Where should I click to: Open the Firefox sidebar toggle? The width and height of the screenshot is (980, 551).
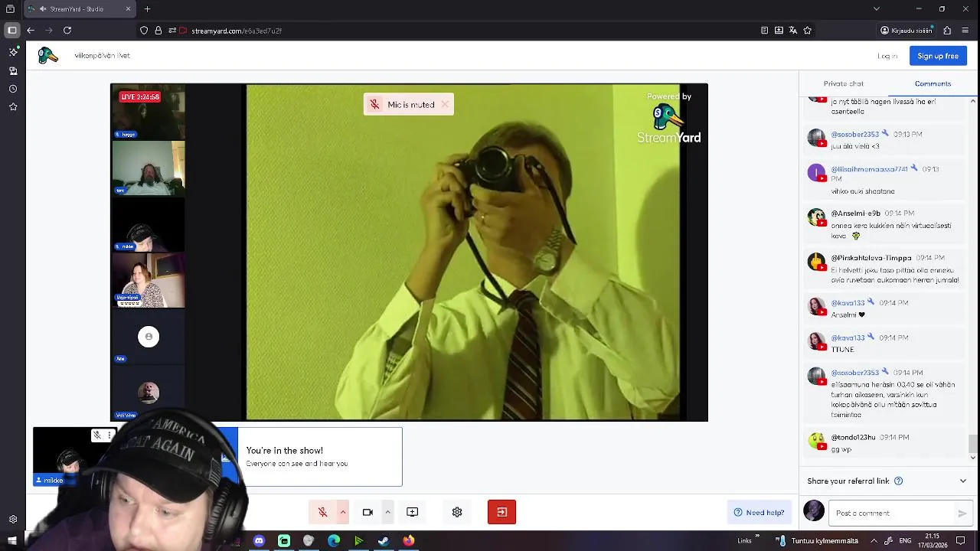12,30
